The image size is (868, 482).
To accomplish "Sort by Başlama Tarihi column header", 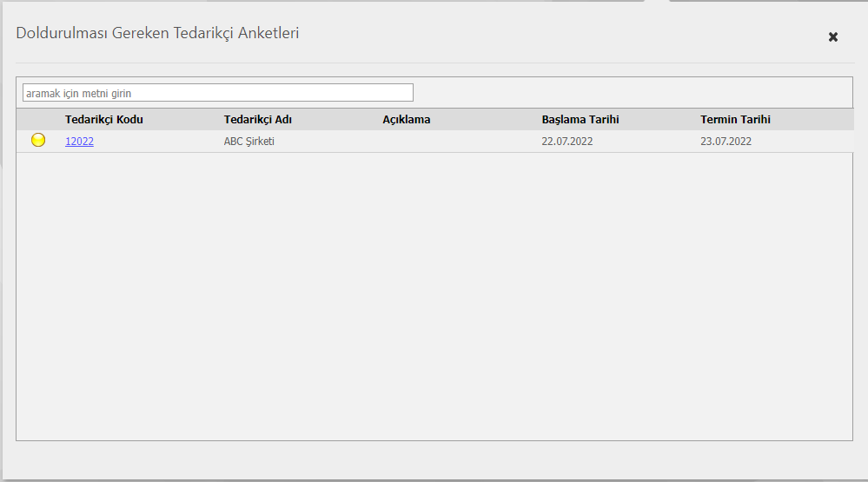I will tap(580, 120).
